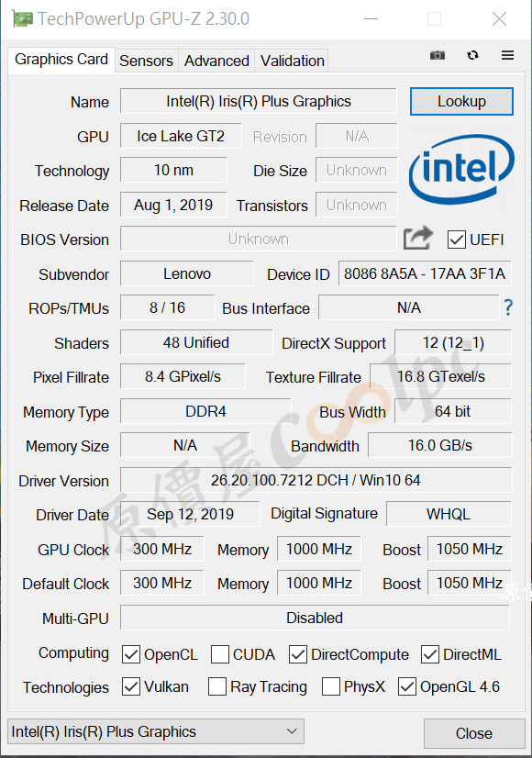
Task: Click the Device ID field
Action: click(x=425, y=273)
